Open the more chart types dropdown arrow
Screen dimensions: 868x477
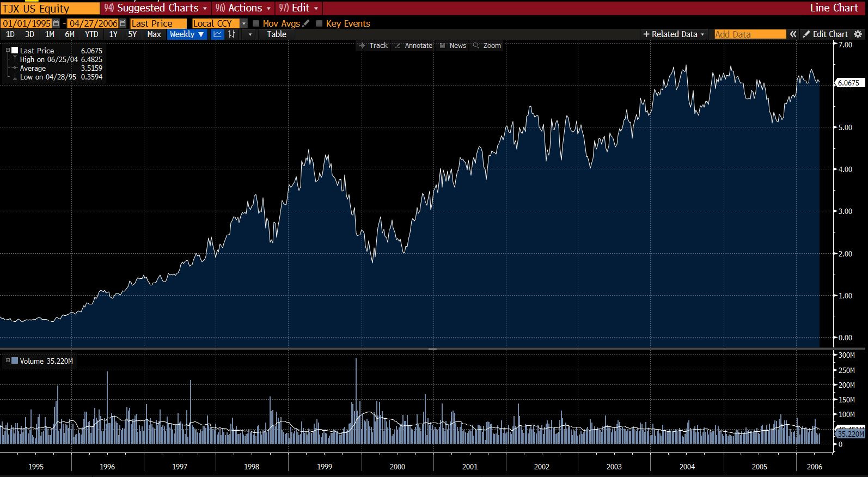(x=250, y=34)
